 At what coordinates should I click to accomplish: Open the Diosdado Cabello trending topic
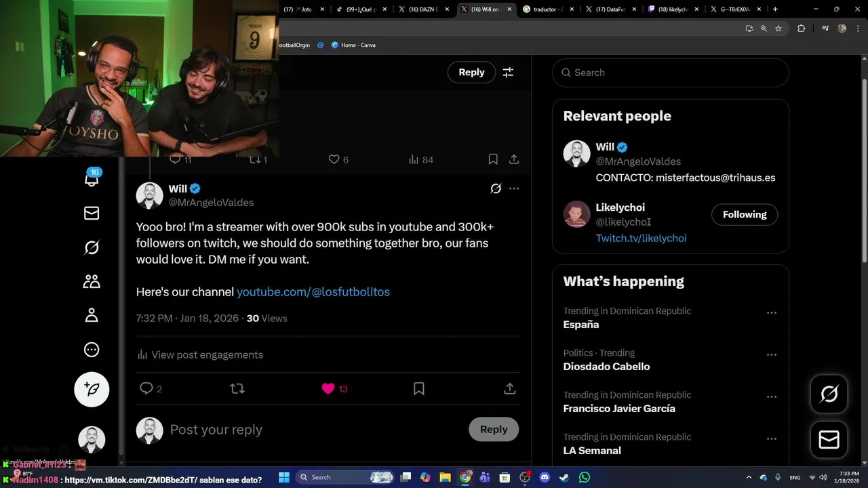tap(606, 367)
